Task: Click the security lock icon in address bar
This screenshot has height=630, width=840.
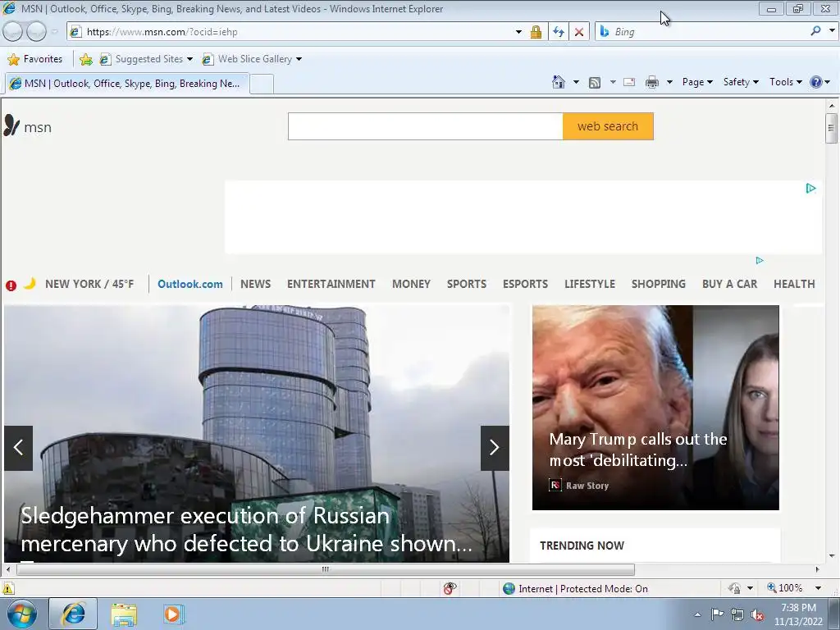Action: [536, 32]
